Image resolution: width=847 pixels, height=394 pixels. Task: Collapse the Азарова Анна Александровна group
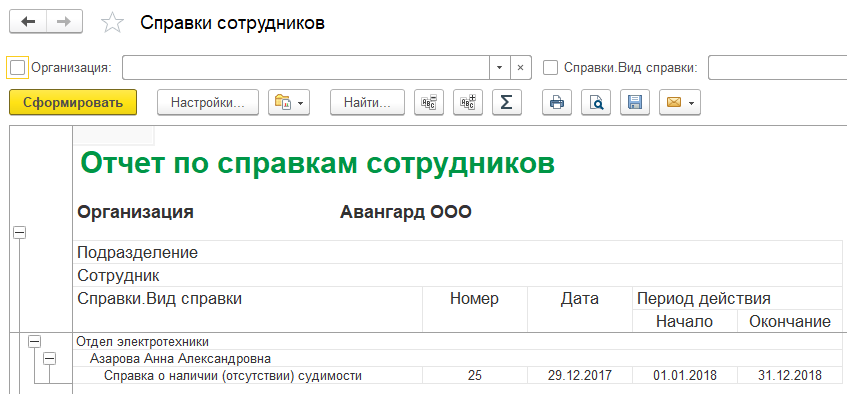tap(50, 358)
